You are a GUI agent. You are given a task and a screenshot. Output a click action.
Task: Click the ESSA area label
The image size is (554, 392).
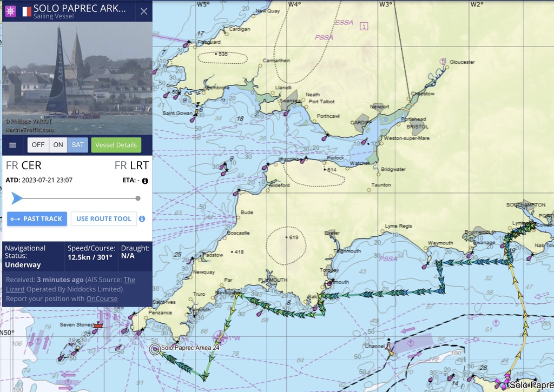click(344, 22)
